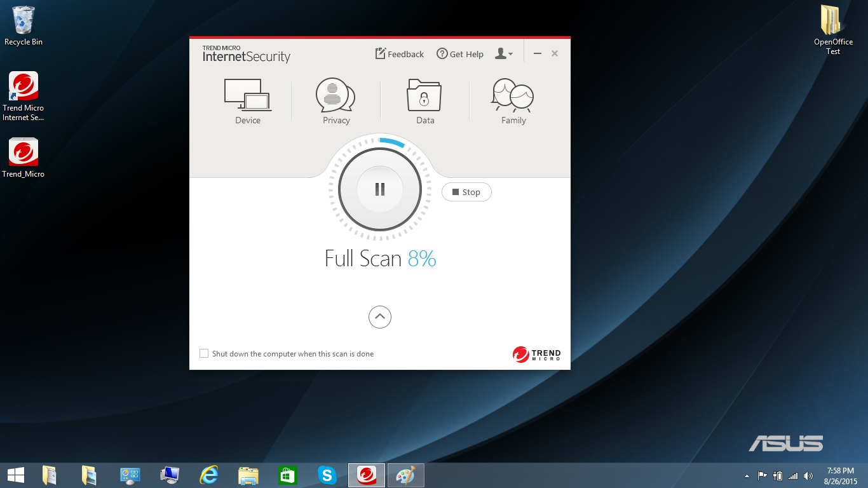Minimize the Internet Security window
This screenshot has width=868, height=488.
538,54
